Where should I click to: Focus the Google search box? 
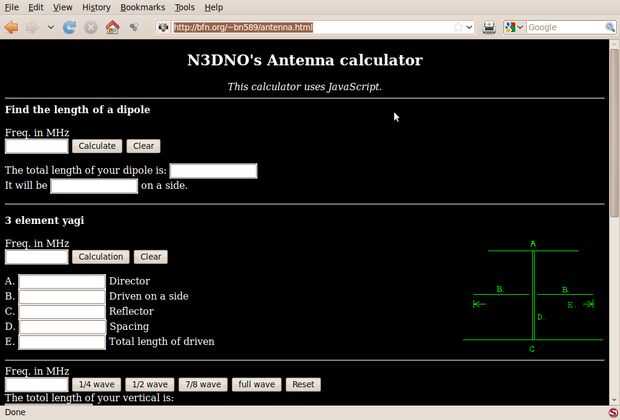point(565,27)
